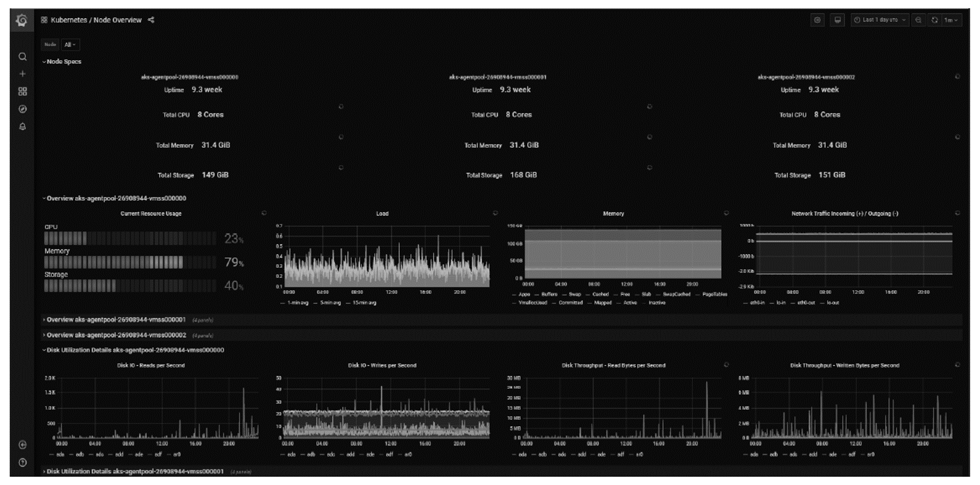Open Network Traffic Incoming/Outgoing panel title menu
The width and height of the screenshot is (980, 485).
click(x=844, y=213)
